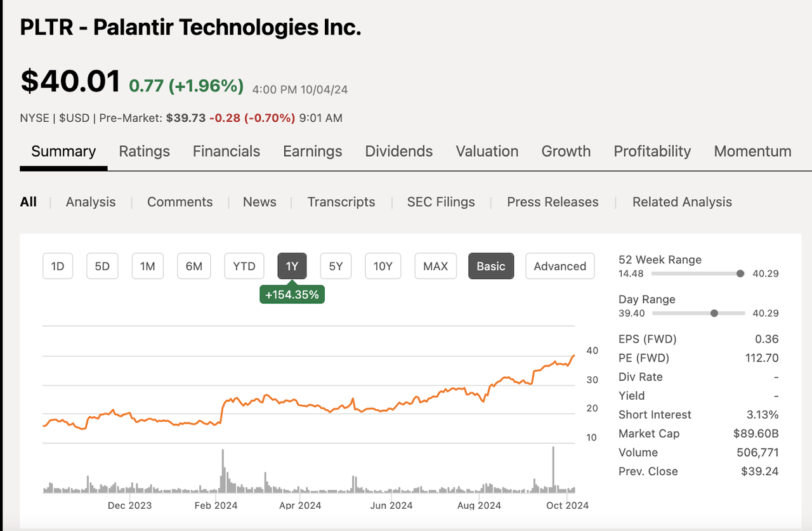The height and width of the screenshot is (531, 812).
Task: Click the +154.35% return badge
Action: pyautogui.click(x=292, y=294)
